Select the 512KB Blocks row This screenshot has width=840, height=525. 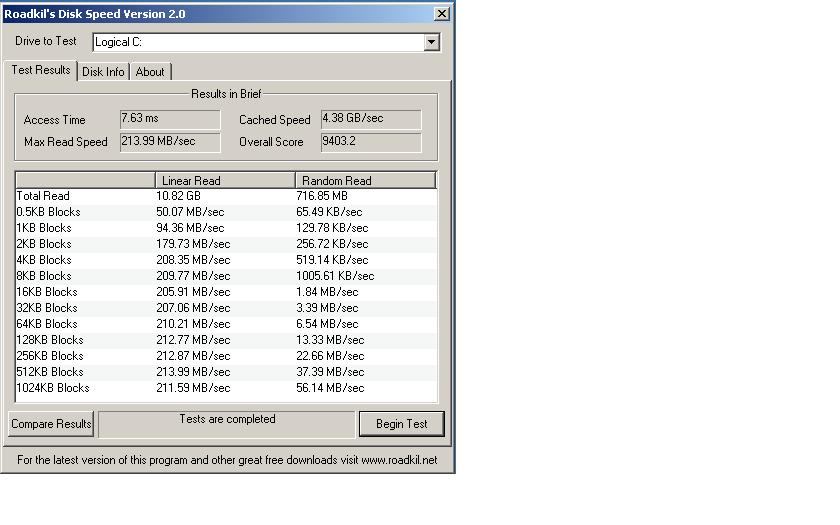click(x=226, y=372)
